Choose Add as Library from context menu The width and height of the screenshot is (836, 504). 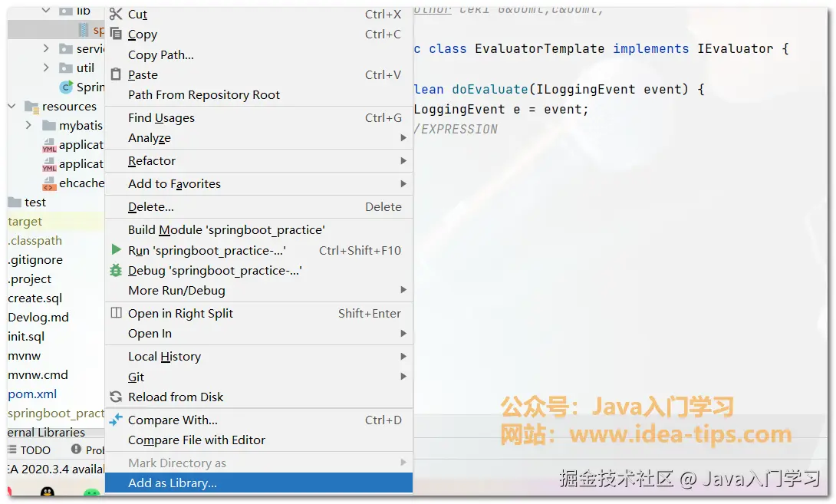coord(258,483)
